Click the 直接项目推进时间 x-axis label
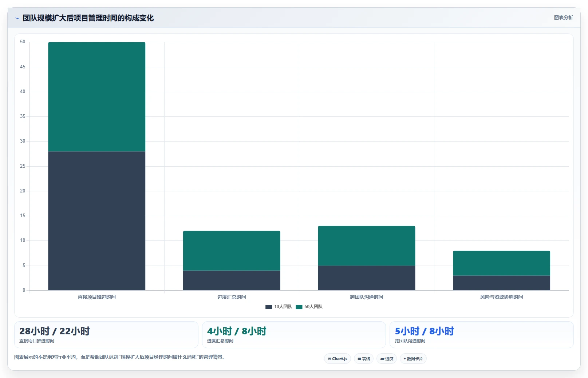Screen dimensions: 588x378 point(97,297)
